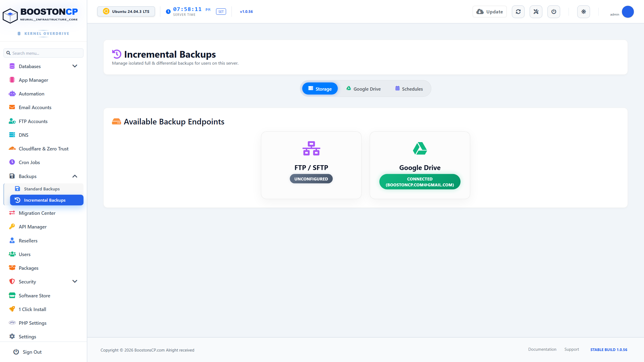
Task: Open the Documentation footer link
Action: (x=542, y=349)
